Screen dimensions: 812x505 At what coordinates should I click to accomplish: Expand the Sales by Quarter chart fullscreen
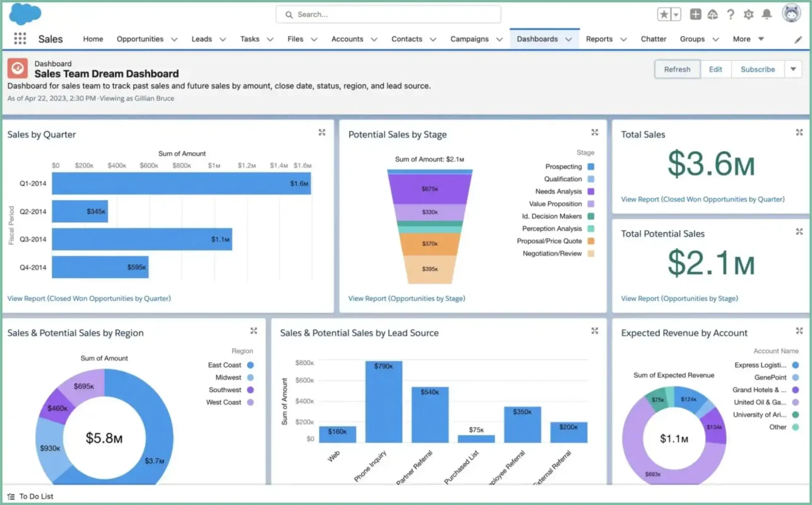[x=322, y=133]
